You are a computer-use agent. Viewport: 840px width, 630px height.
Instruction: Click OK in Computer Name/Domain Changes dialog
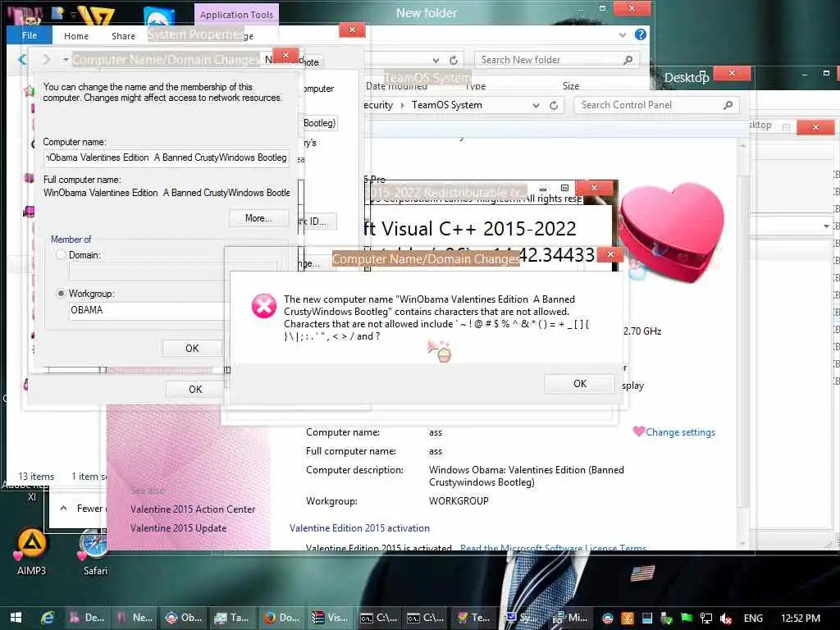coord(192,348)
